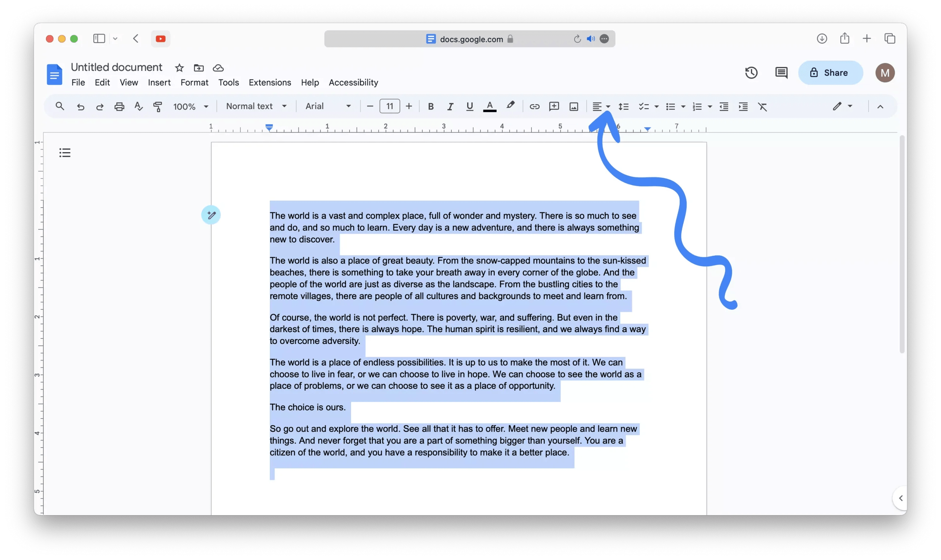Toggle italic formatting

450,107
